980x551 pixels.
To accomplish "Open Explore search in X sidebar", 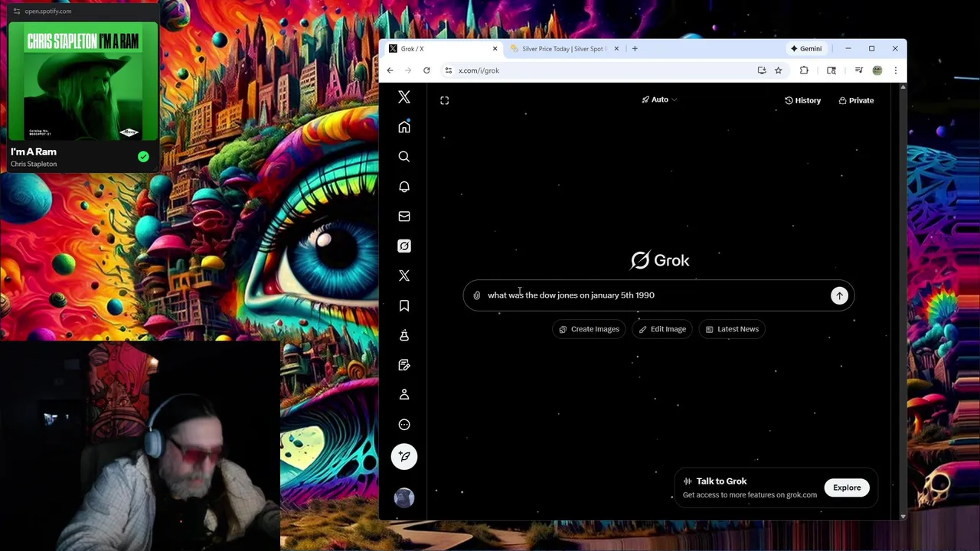I will (x=404, y=157).
